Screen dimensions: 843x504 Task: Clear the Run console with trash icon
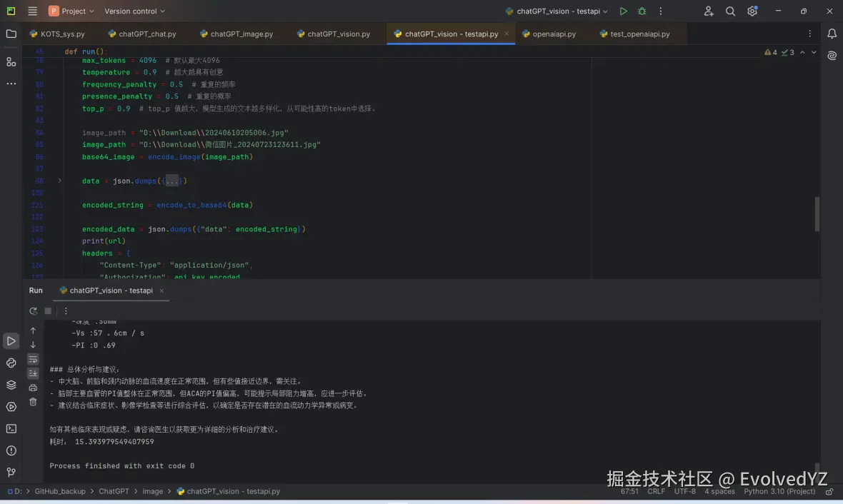tap(33, 401)
